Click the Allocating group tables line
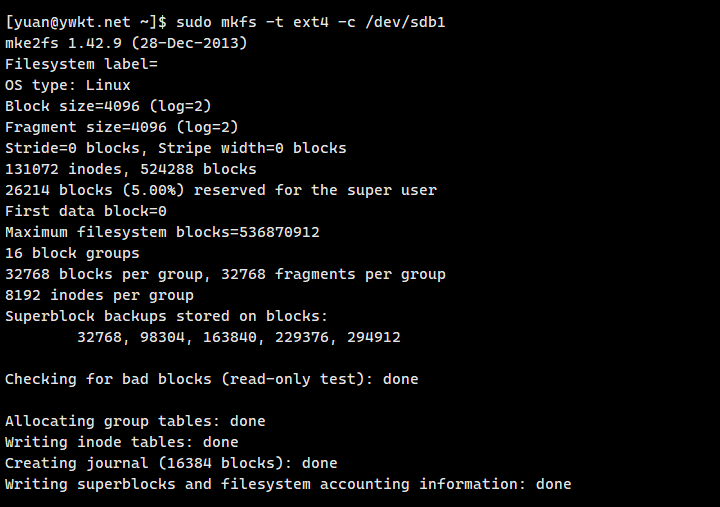This screenshot has height=507, width=720. (x=135, y=421)
